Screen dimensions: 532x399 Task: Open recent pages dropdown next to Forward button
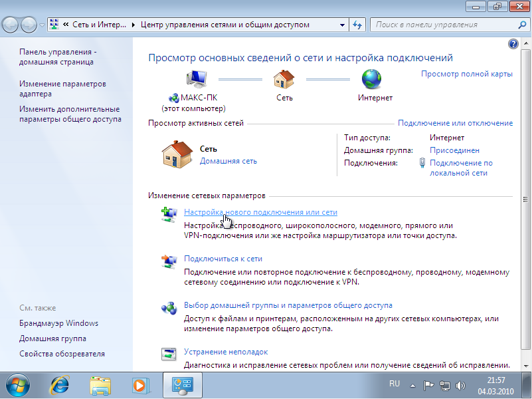43,25
